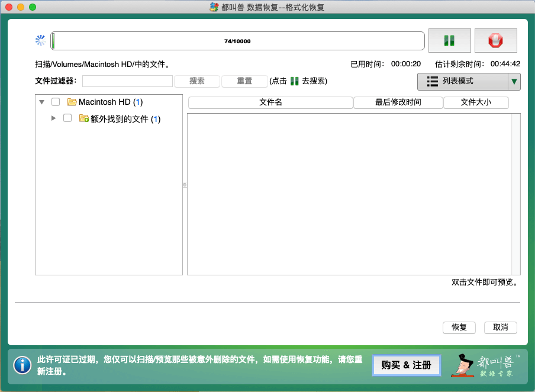Open the view mode dropdown arrow
The image size is (535, 392).
(514, 82)
